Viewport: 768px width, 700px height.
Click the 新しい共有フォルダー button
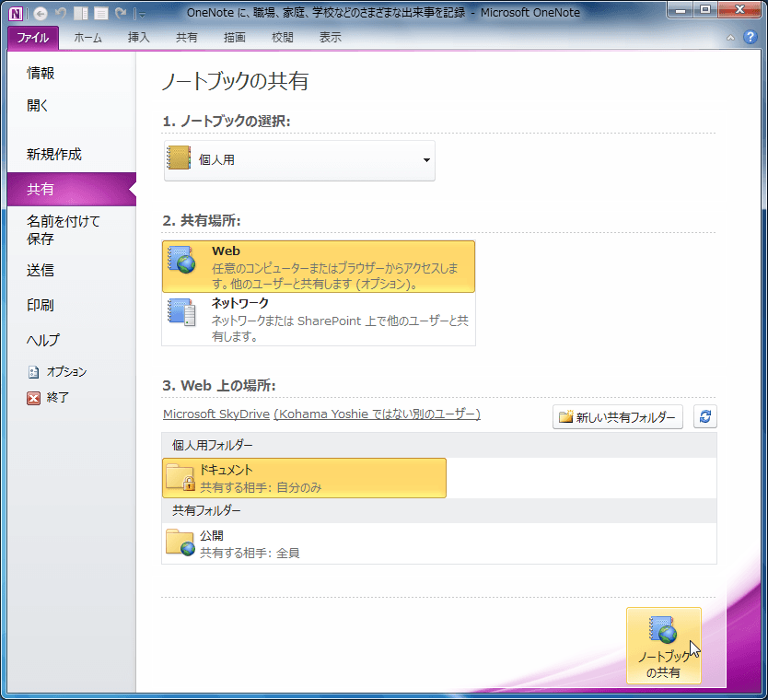(x=618, y=417)
